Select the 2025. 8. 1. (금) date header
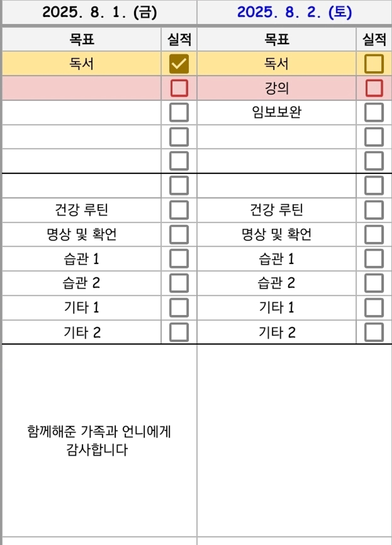Viewport: 392px width, 545px height. (x=99, y=12)
